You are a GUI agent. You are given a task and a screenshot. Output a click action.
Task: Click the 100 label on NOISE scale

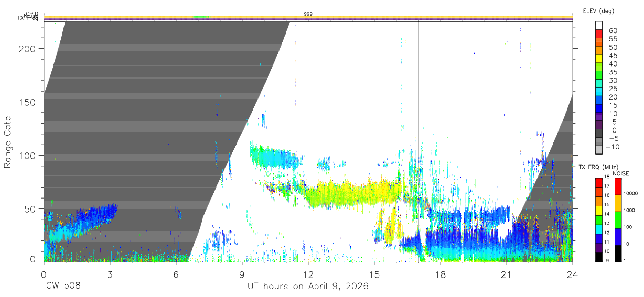point(628,227)
